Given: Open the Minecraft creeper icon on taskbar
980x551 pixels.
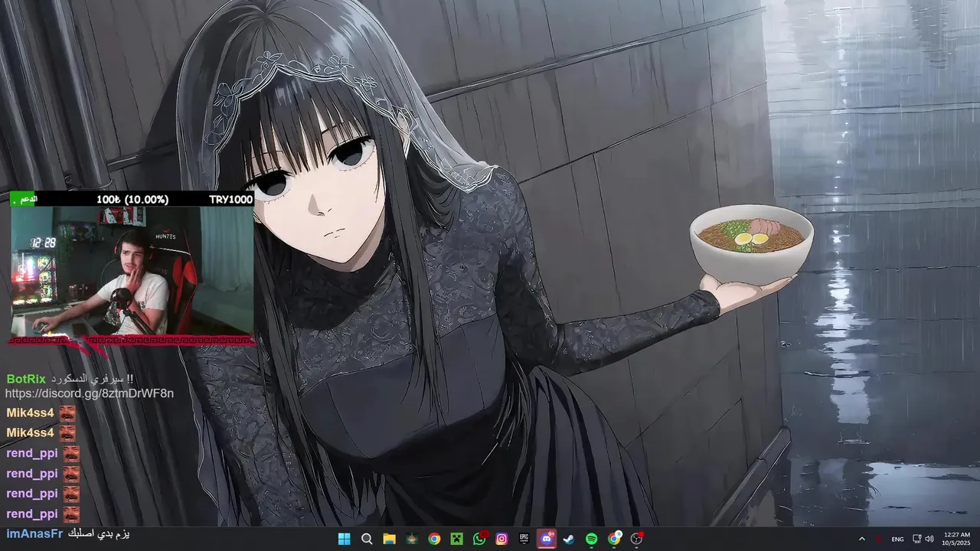Looking at the screenshot, I should coord(456,539).
